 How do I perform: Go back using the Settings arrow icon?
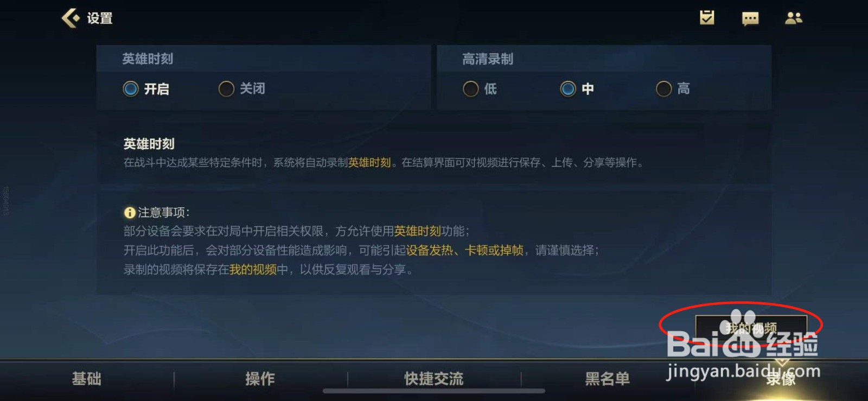[71, 18]
